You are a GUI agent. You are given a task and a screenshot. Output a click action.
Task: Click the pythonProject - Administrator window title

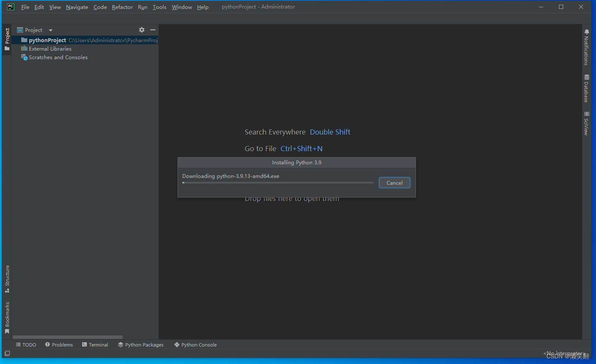[258, 7]
